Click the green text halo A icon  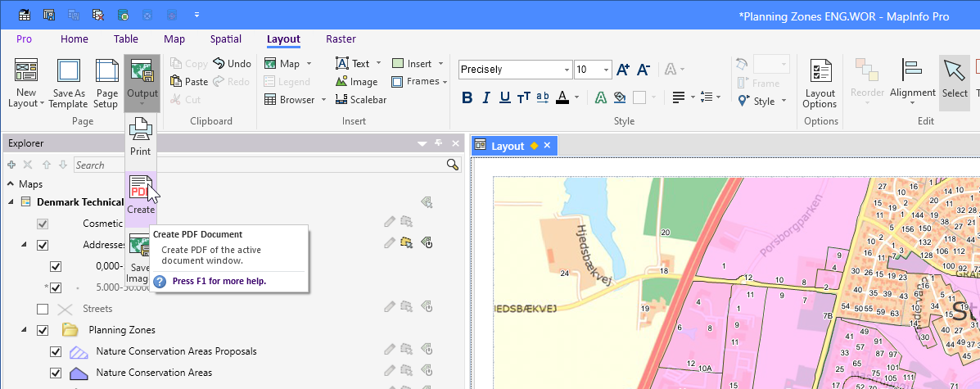tap(600, 97)
